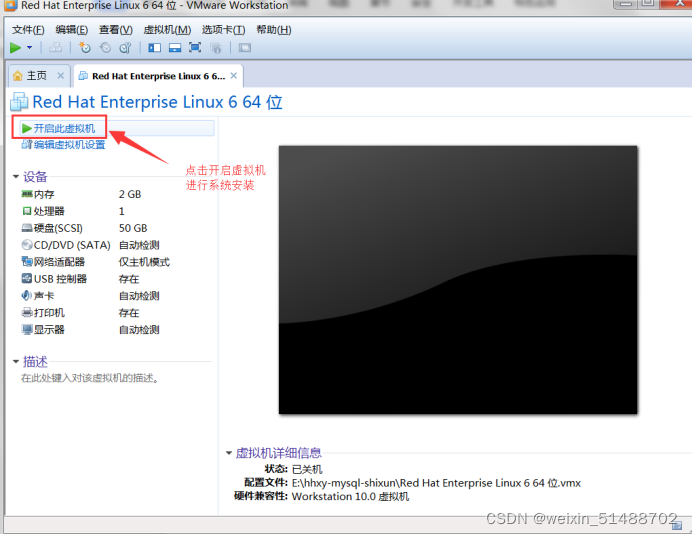Click the sound card speaker icon
This screenshot has width=692, height=535.
tap(26, 295)
